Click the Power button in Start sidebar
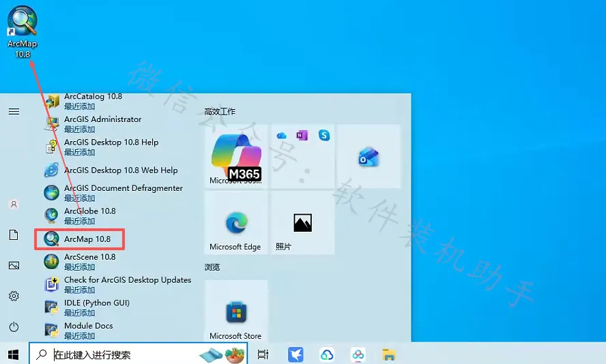 [x=14, y=327]
